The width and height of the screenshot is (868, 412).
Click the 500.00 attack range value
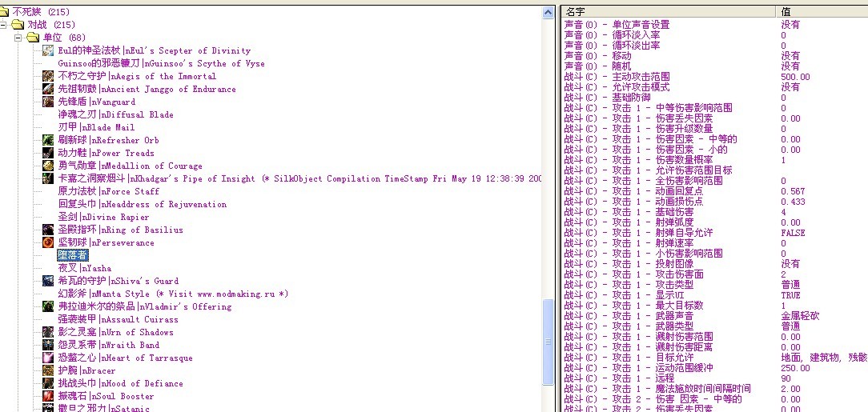[x=795, y=77]
